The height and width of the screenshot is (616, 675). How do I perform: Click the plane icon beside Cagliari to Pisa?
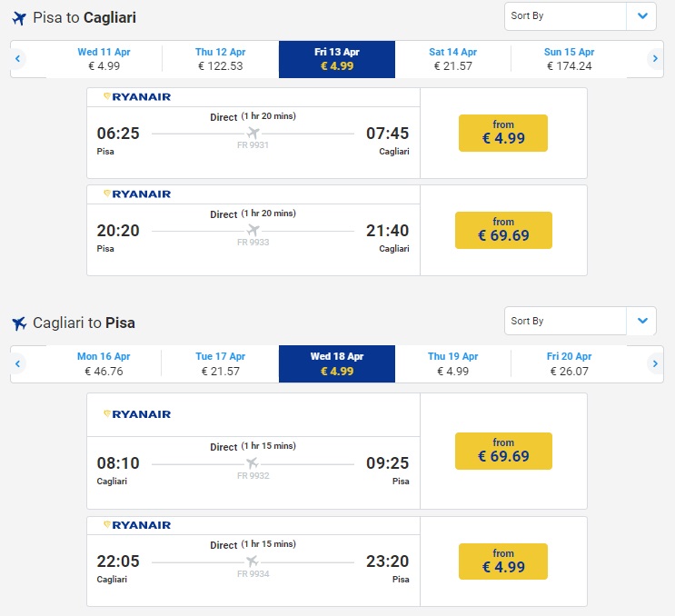tap(19, 323)
